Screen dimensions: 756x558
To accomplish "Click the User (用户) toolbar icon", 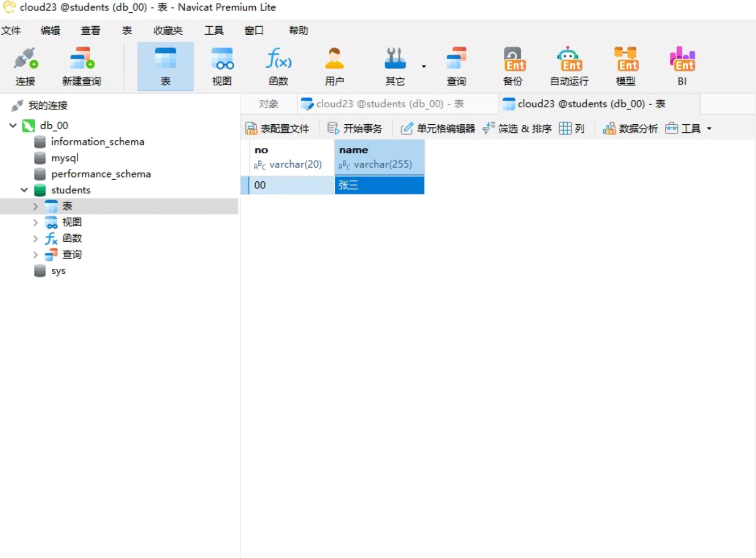I will pyautogui.click(x=334, y=66).
